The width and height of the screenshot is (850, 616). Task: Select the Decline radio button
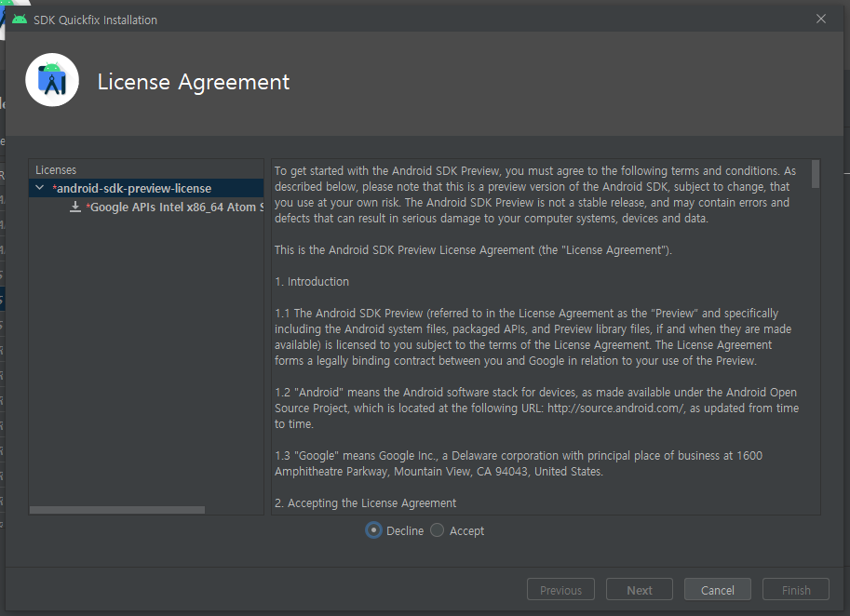point(373,530)
